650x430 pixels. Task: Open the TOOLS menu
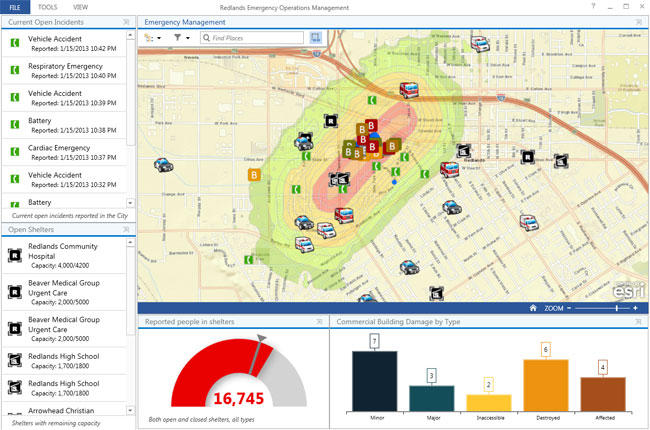(48, 7)
